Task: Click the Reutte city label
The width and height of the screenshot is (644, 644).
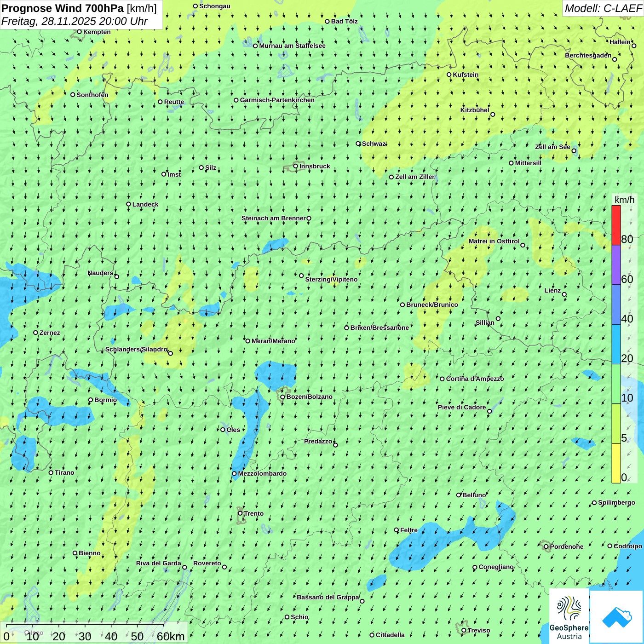Action: [x=174, y=102]
